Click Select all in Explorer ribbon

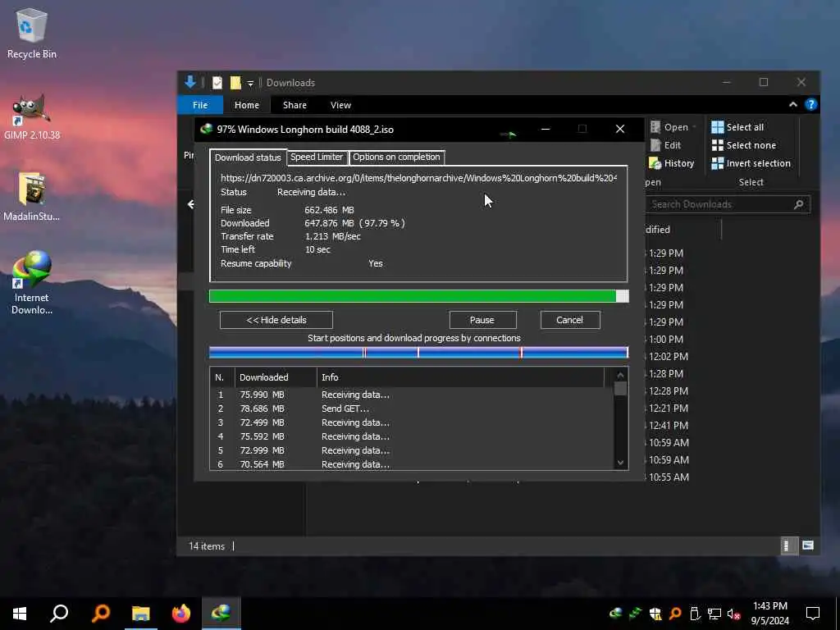pos(737,127)
